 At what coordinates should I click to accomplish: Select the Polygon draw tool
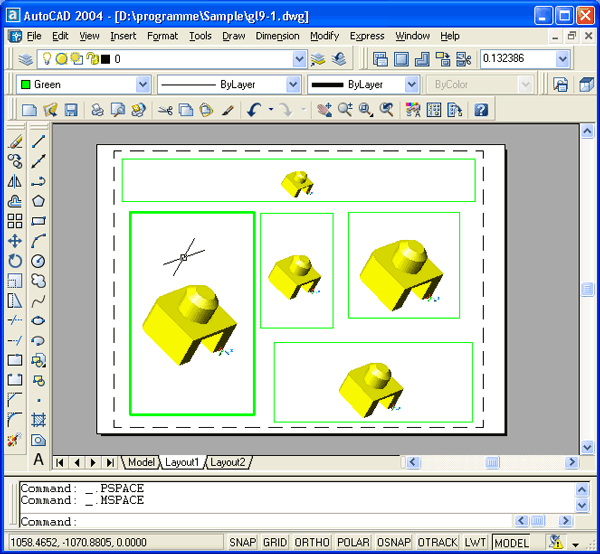point(38,201)
